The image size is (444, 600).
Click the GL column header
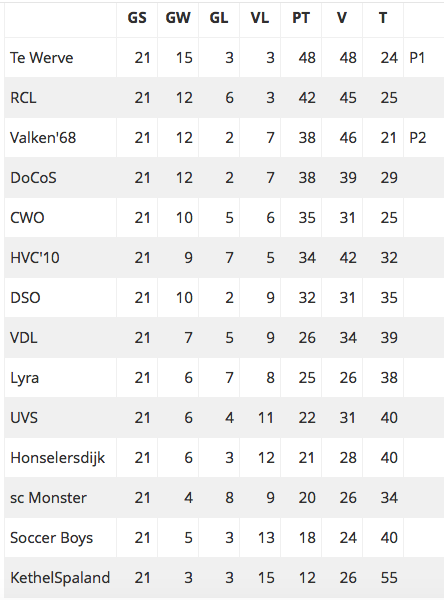[x=219, y=18]
